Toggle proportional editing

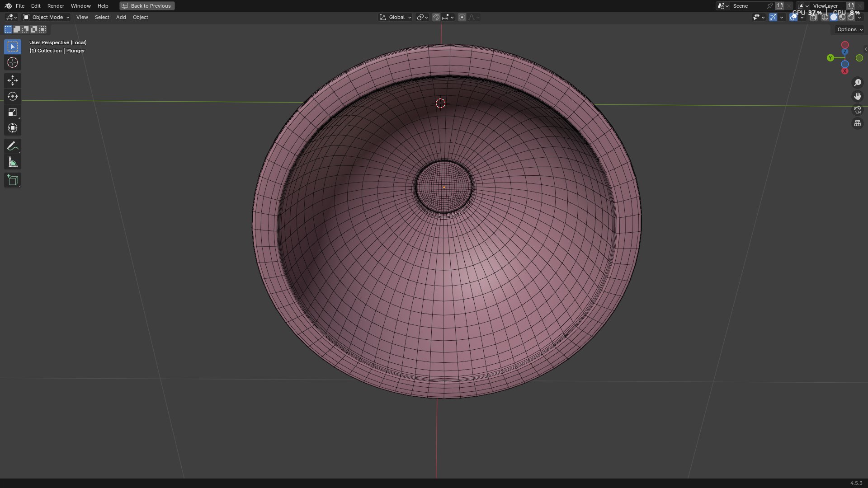[462, 17]
